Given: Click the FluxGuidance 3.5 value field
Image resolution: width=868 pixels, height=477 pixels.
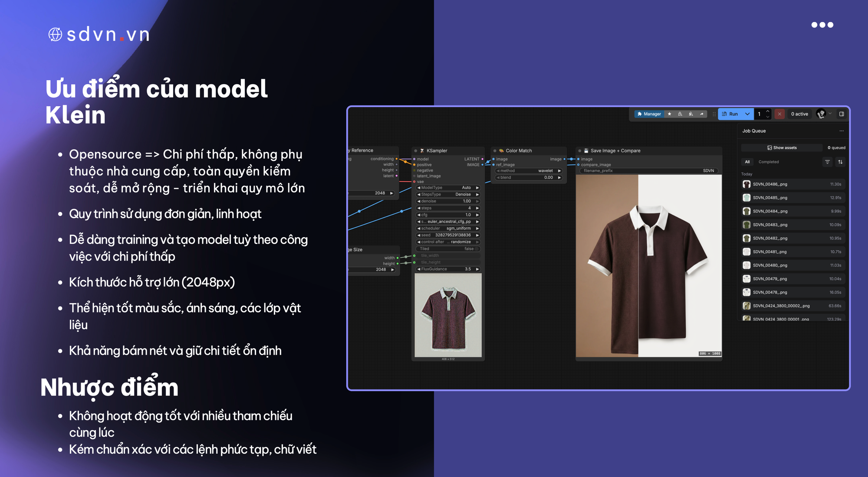Looking at the screenshot, I should [448, 269].
